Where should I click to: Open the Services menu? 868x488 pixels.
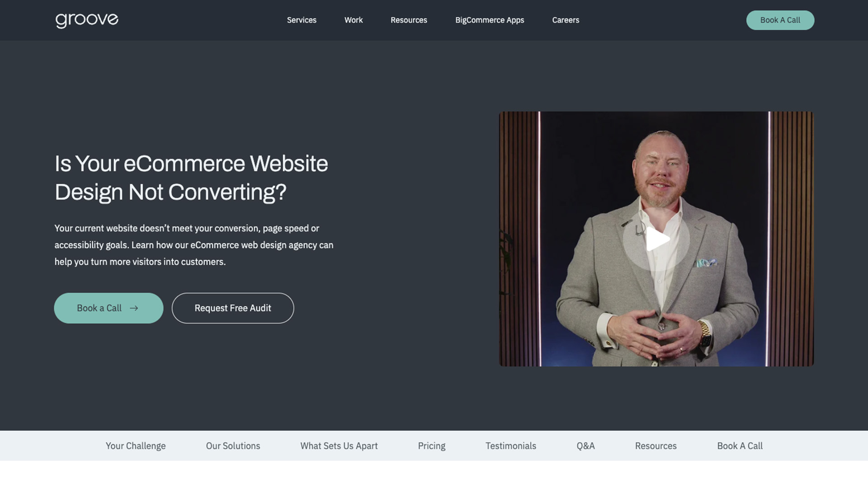tap(302, 20)
